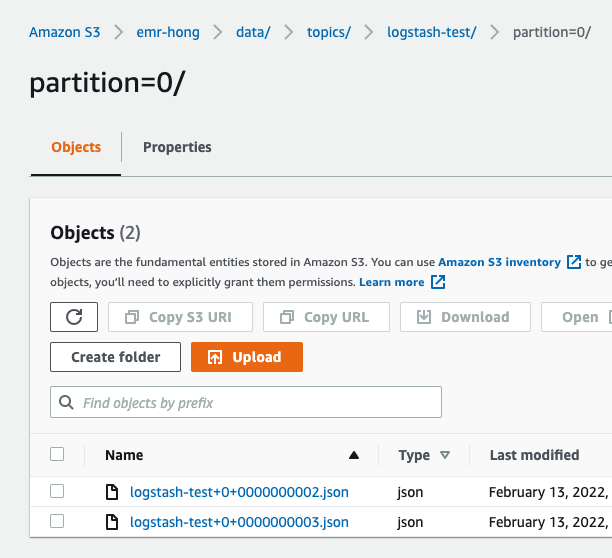
Task: Click the file icon for logstash-test+0+0000000003.json
Action: (113, 522)
